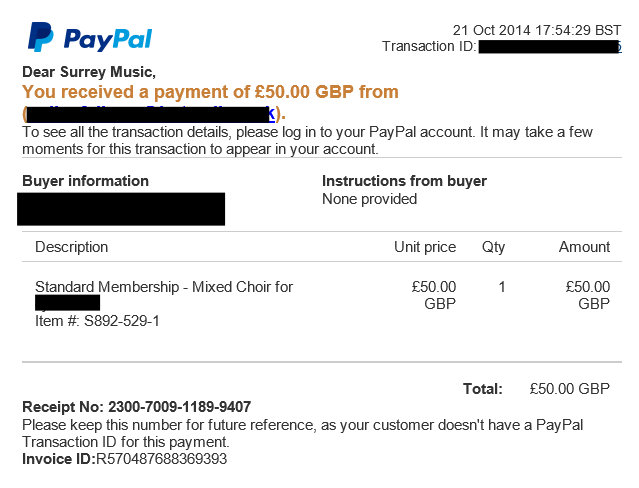639x488 pixels.
Task: Click the Unit price column header
Action: (x=425, y=247)
